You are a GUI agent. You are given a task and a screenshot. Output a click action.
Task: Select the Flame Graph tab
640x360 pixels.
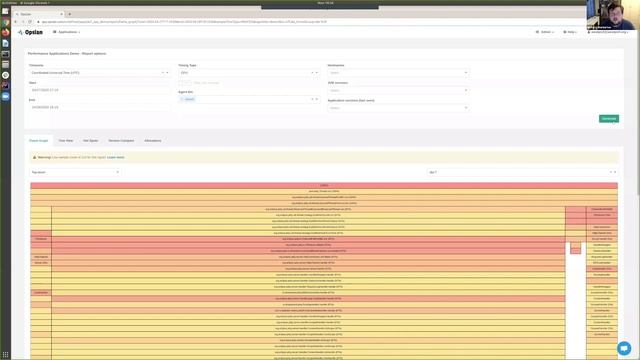click(x=38, y=140)
